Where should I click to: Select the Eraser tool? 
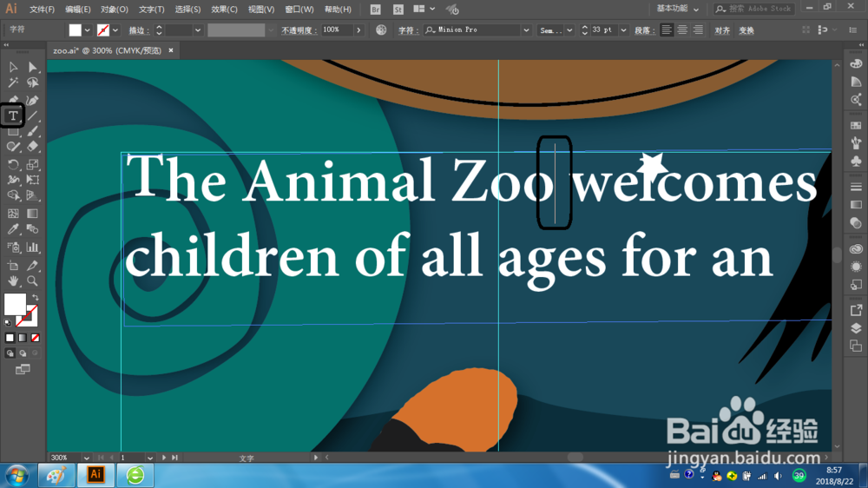(33, 147)
